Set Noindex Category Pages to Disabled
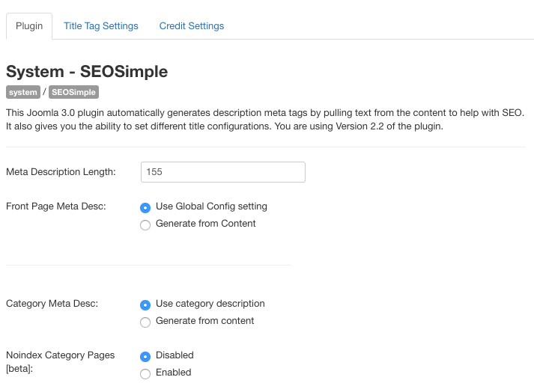Image resolution: width=534 pixels, height=392 pixels. pos(145,357)
